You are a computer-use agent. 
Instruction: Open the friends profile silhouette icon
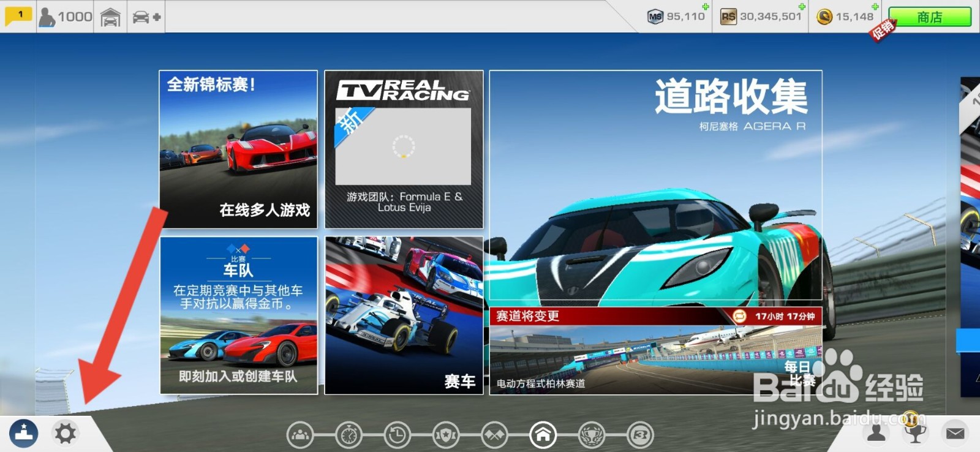[876, 433]
